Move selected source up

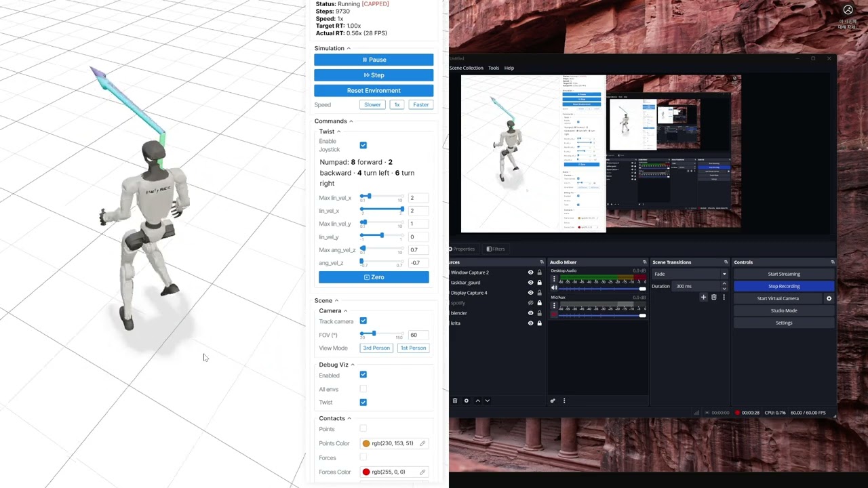click(x=477, y=401)
